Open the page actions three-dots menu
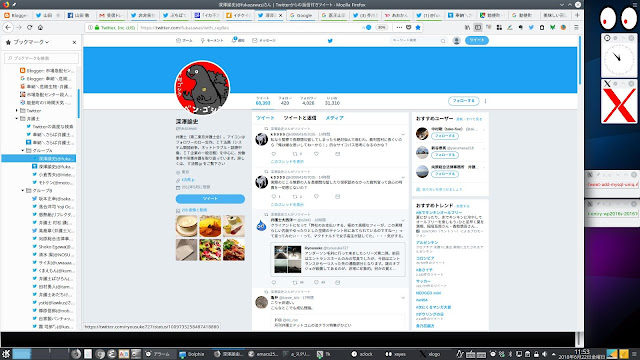This screenshot has width=640, height=360. coord(399,27)
